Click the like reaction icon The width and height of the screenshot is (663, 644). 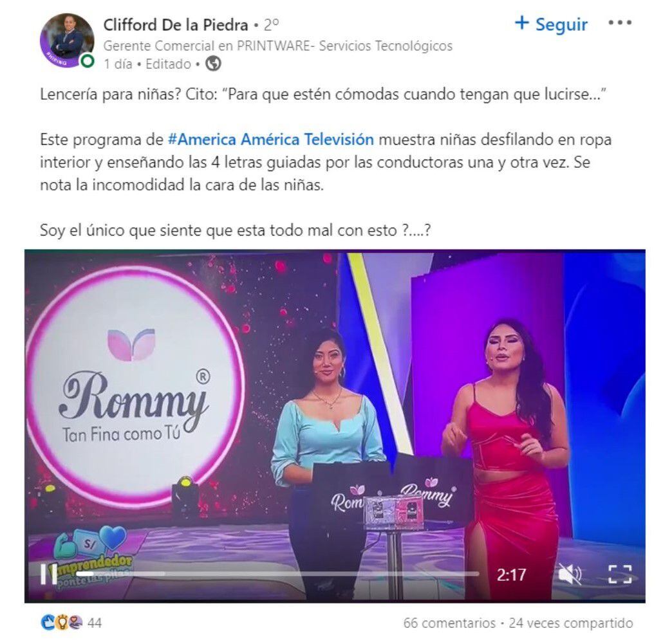pyautogui.click(x=47, y=623)
